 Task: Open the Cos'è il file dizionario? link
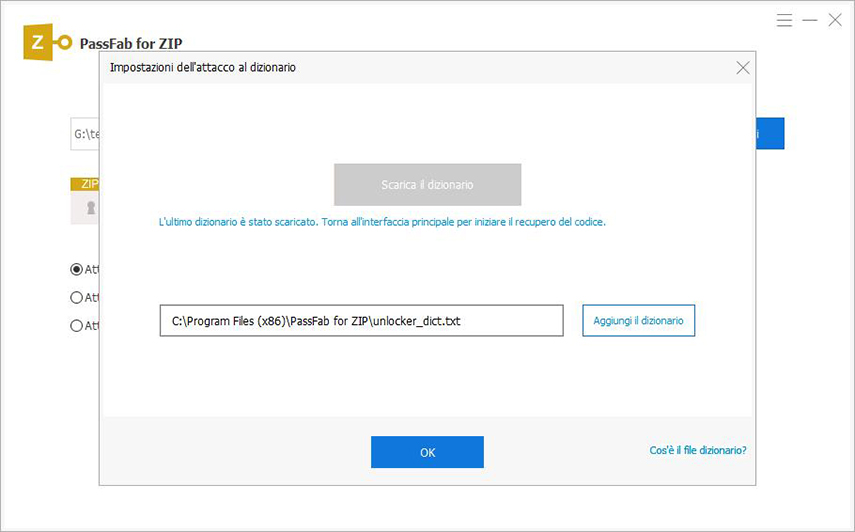(697, 451)
